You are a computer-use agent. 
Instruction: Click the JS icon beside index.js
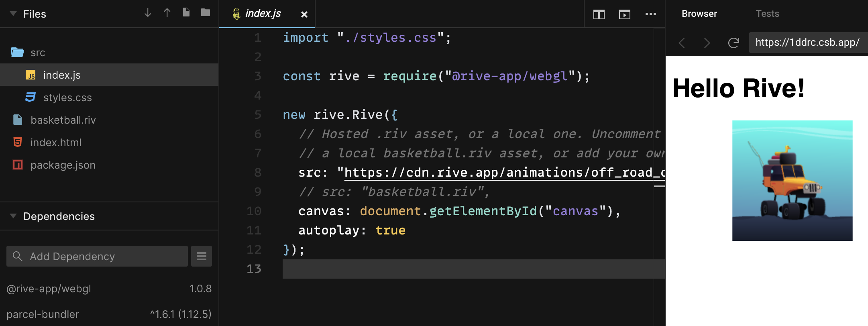(31, 75)
